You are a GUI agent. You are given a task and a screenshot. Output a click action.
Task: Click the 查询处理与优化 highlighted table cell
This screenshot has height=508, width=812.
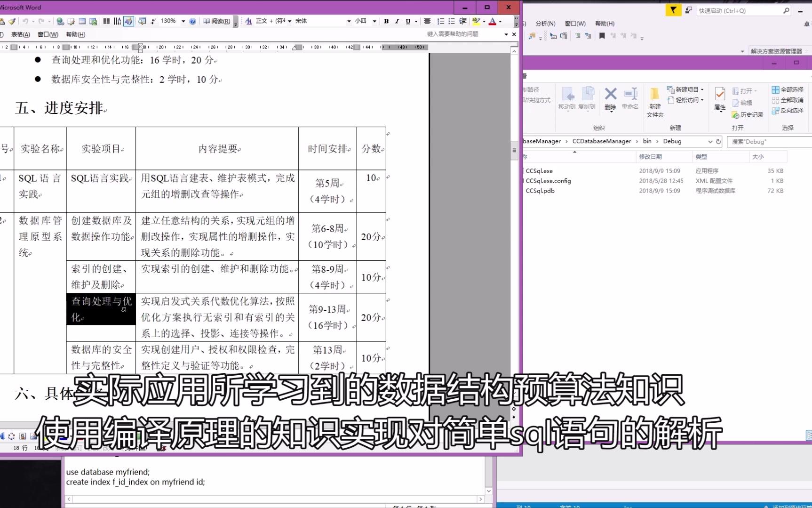click(x=101, y=309)
